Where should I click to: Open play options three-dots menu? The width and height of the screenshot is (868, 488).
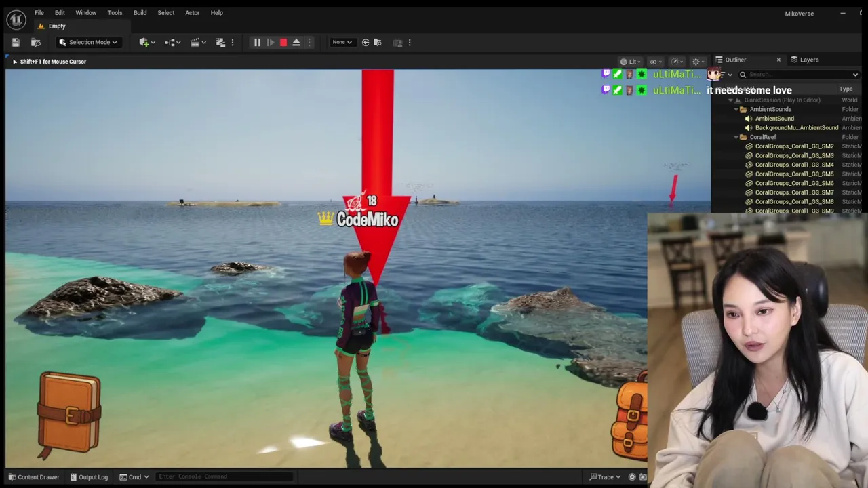(x=309, y=43)
